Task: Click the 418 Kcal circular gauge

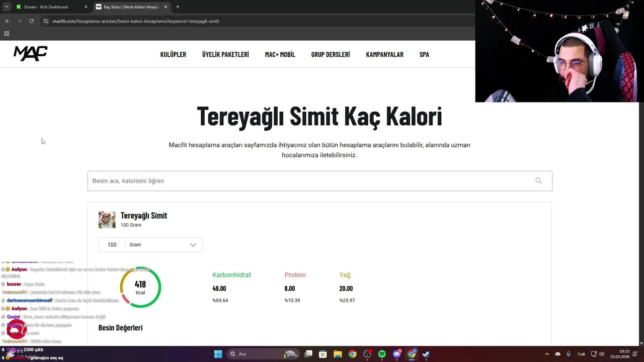Action: (x=140, y=287)
